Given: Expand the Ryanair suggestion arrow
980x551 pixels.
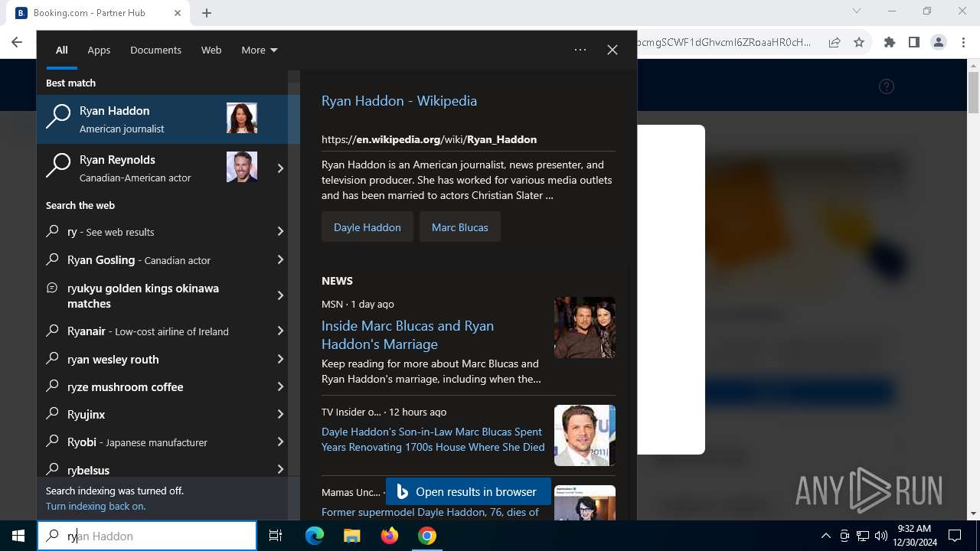Looking at the screenshot, I should pyautogui.click(x=279, y=331).
